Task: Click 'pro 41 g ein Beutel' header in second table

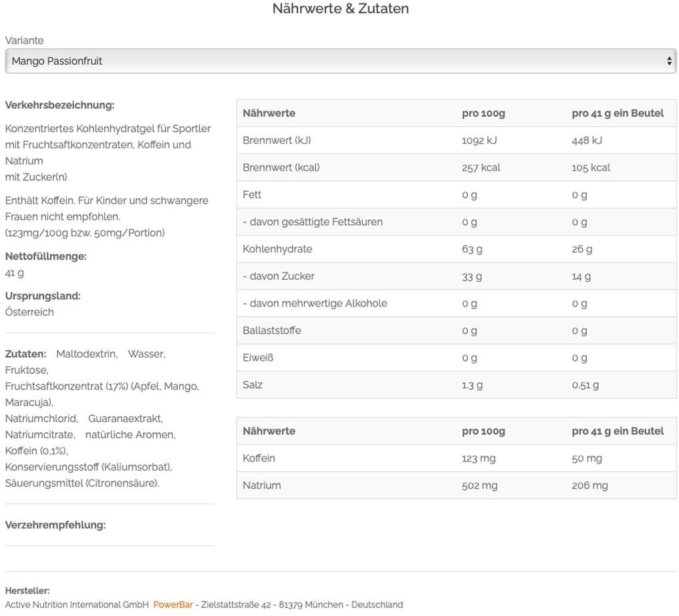Action: (x=618, y=431)
